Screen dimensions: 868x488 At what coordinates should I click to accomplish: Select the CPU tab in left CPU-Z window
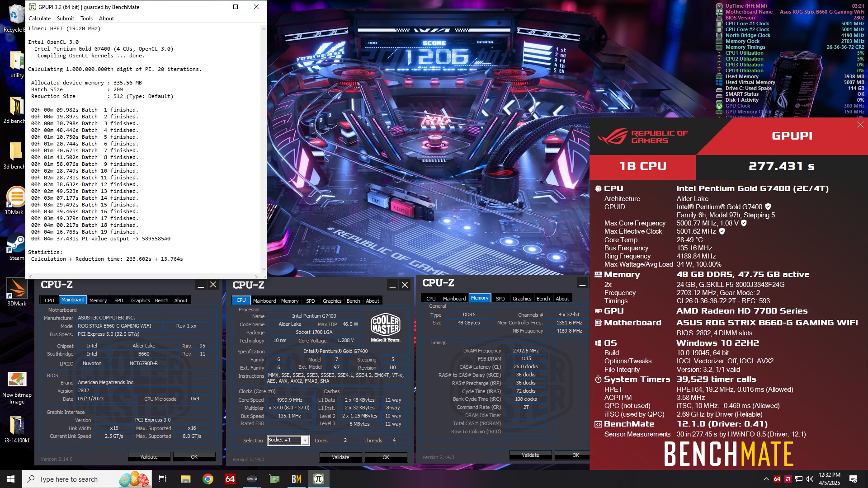click(49, 300)
